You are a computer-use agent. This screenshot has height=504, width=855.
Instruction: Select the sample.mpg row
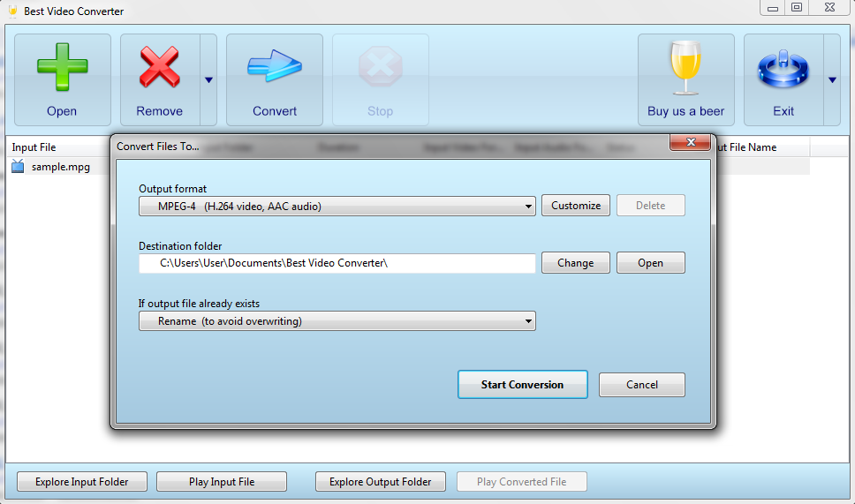pos(58,167)
